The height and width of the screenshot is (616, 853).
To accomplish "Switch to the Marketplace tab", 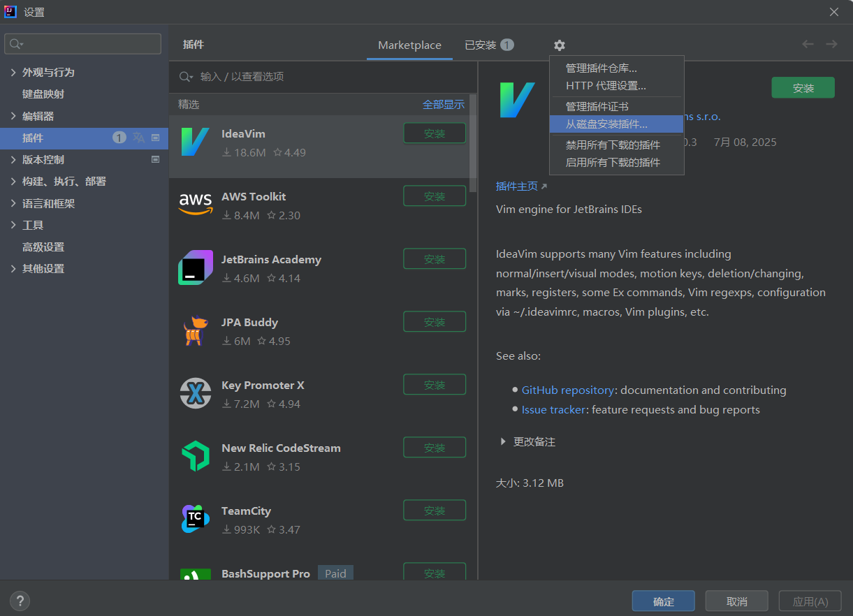I will pos(409,45).
